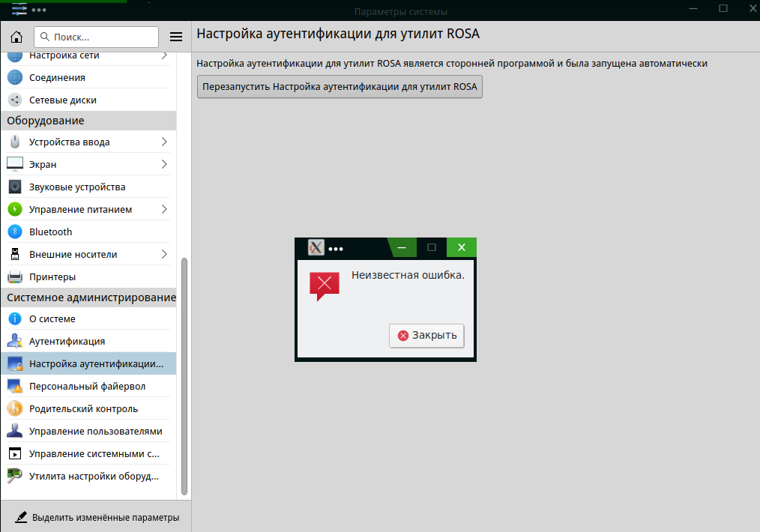
Task: Open the О системе entry
Action: 88,318
